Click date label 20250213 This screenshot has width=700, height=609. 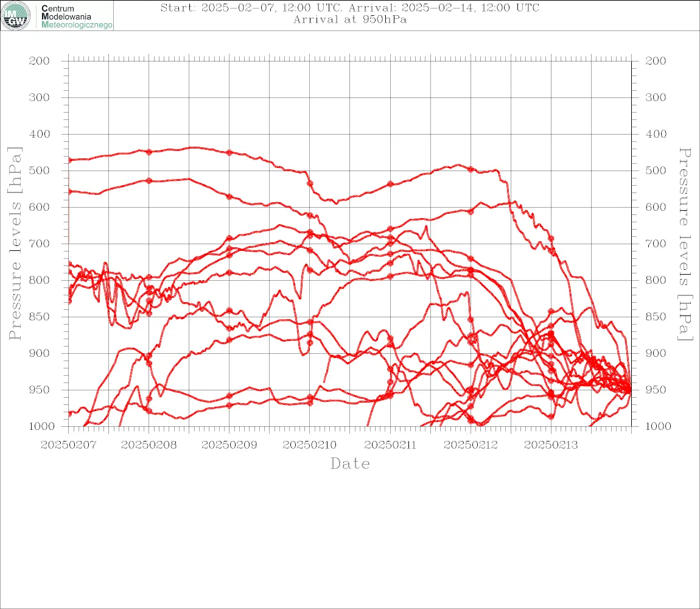point(551,445)
